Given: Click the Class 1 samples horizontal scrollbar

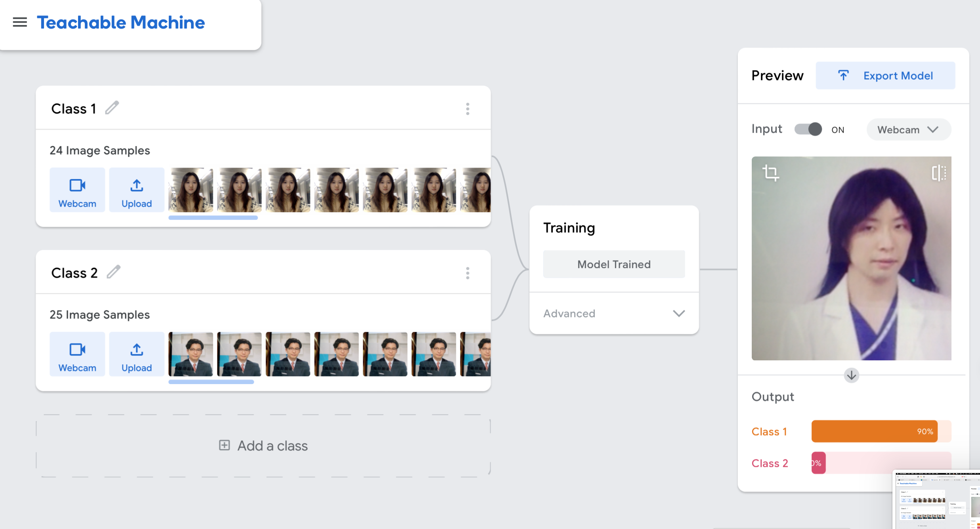Looking at the screenshot, I should (213, 218).
